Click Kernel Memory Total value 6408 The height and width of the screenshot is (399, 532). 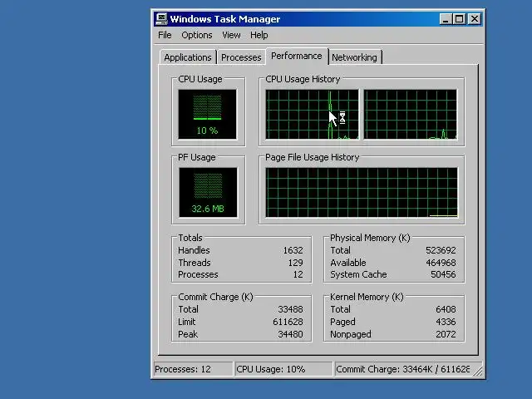click(446, 309)
